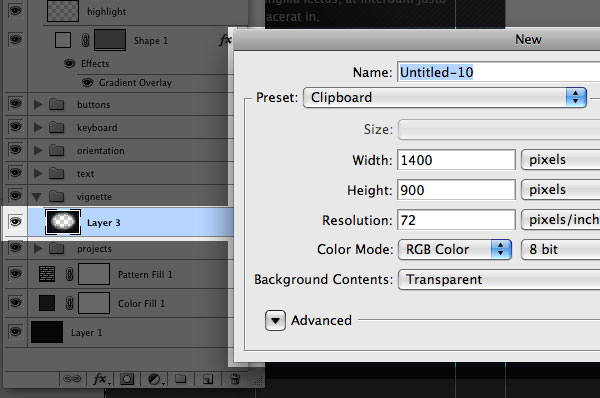Screen dimensions: 600x398
Task: Open the layer style fx menu
Action: point(102,379)
